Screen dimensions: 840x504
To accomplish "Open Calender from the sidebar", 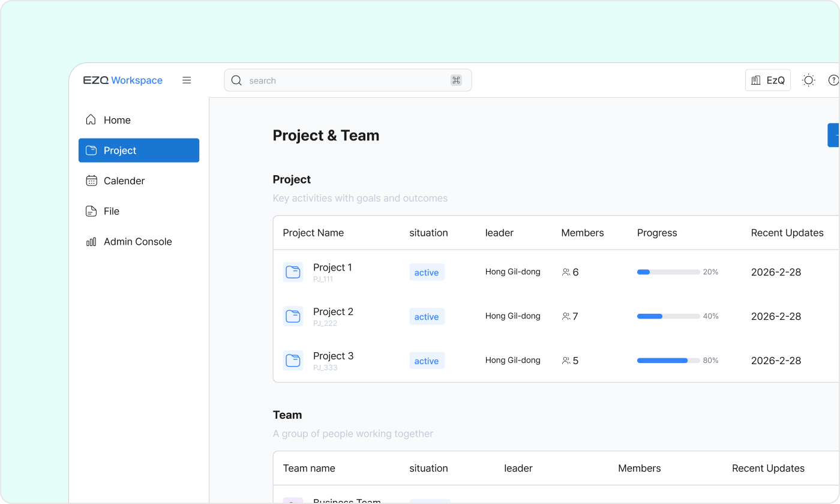I will tap(139, 181).
